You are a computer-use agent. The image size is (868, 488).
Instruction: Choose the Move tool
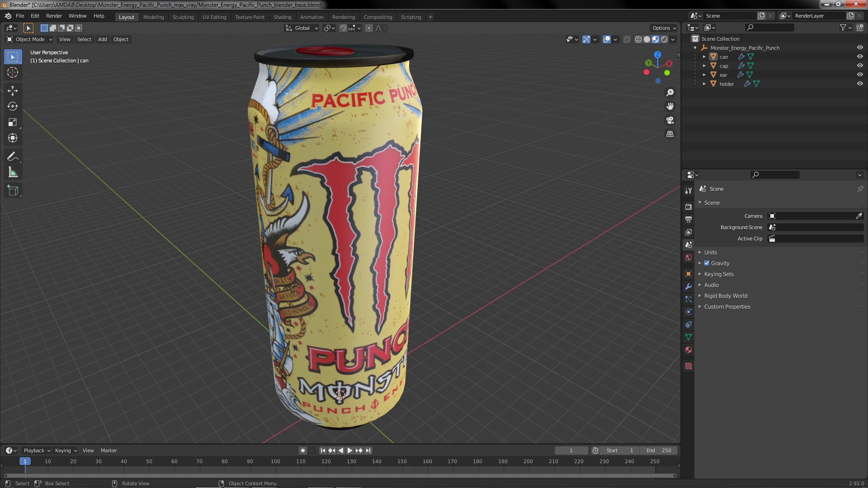[13, 91]
